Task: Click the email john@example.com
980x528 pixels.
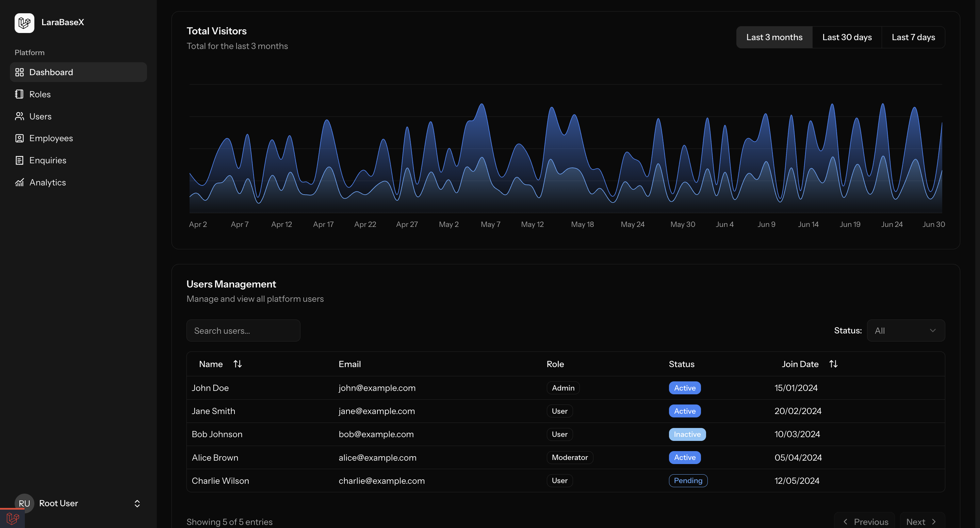Action: pos(377,388)
